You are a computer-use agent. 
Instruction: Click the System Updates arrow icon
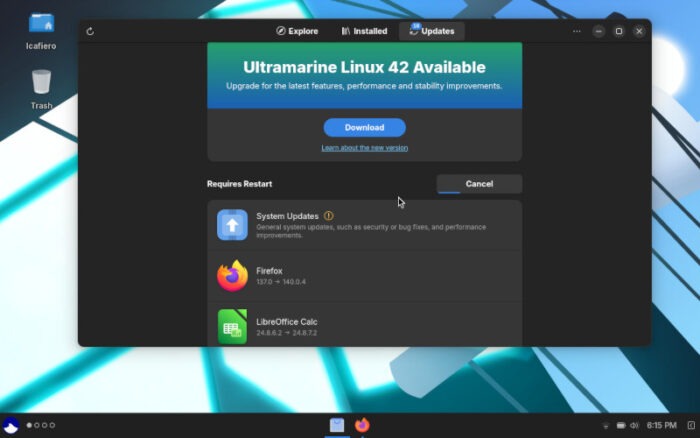pyautogui.click(x=232, y=225)
